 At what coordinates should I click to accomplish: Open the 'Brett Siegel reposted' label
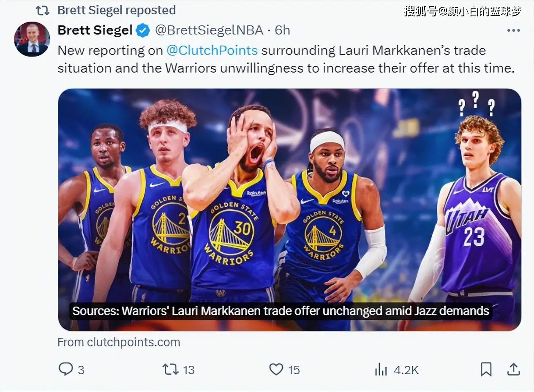[117, 10]
